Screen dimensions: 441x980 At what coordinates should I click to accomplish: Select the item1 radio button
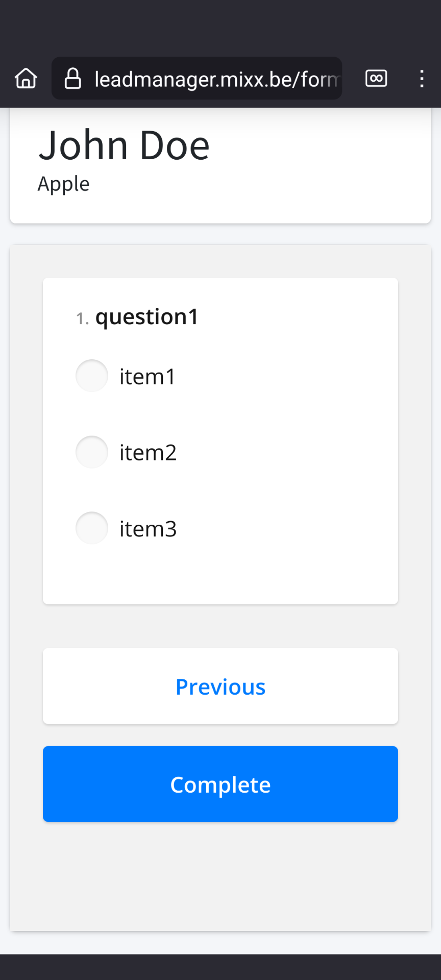point(92,376)
